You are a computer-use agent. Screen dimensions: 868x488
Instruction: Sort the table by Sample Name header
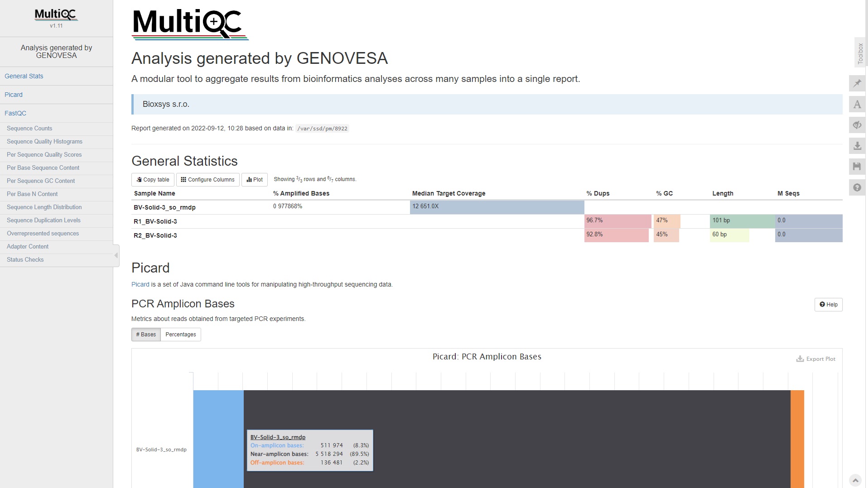click(154, 193)
